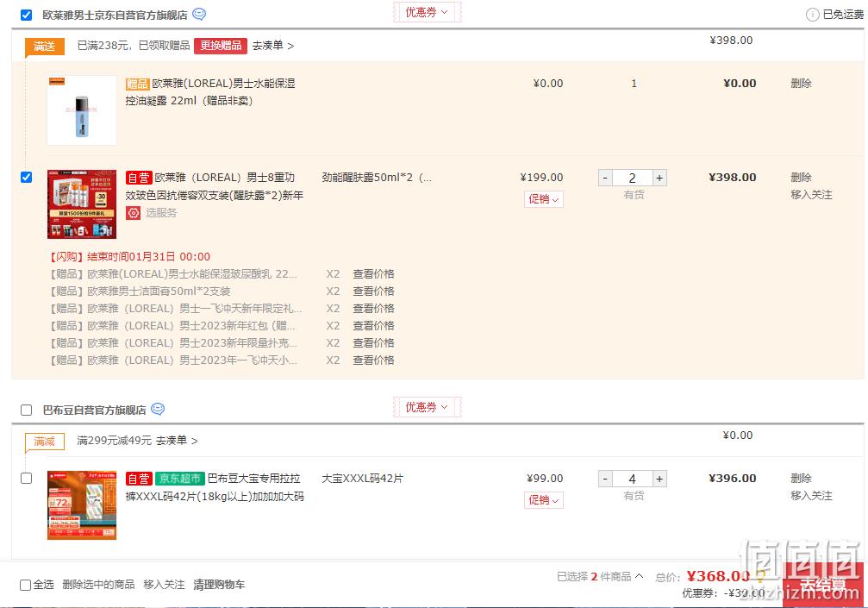The height and width of the screenshot is (608, 868).
Task: Click quantity field showing 2
Action: pos(632,178)
